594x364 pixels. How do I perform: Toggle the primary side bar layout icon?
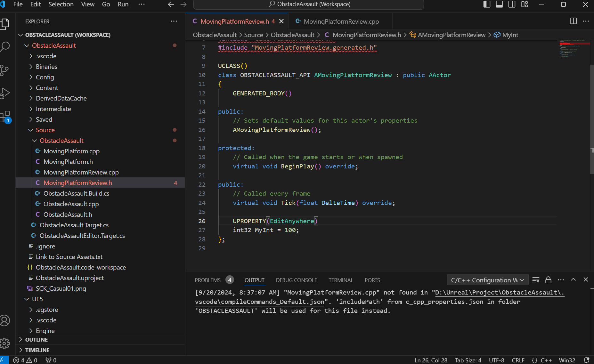(487, 4)
